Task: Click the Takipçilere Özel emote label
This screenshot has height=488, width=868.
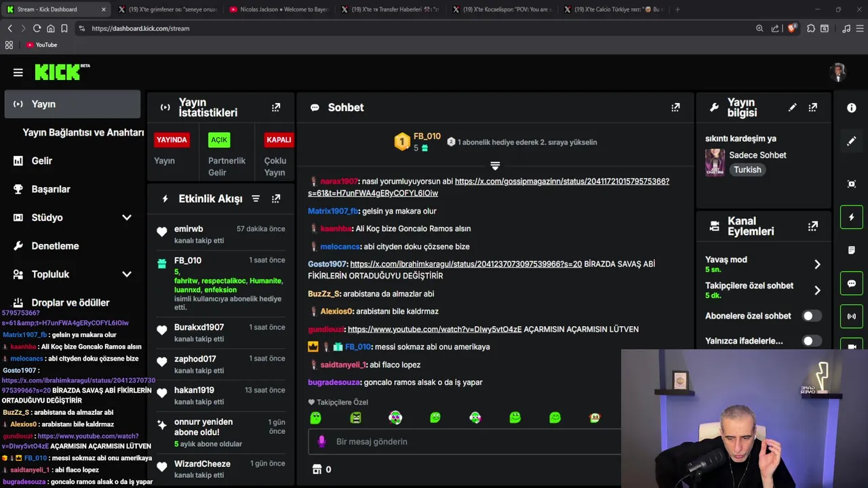Action: 338,402
